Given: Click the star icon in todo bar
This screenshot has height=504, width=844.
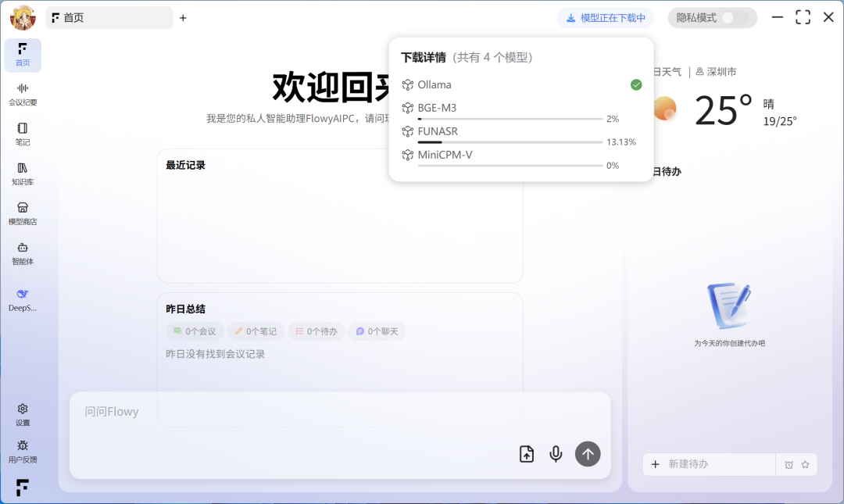Looking at the screenshot, I should pyautogui.click(x=805, y=464).
